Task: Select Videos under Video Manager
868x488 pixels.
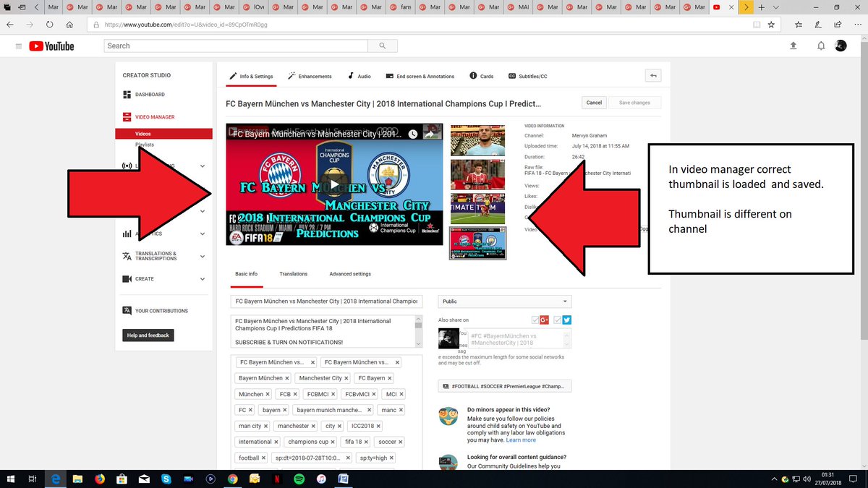Action: pyautogui.click(x=163, y=134)
